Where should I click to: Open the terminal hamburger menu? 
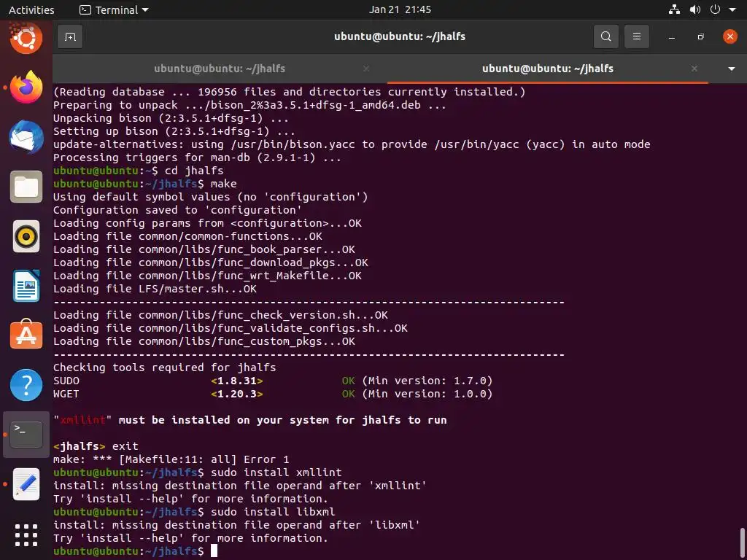coord(636,36)
